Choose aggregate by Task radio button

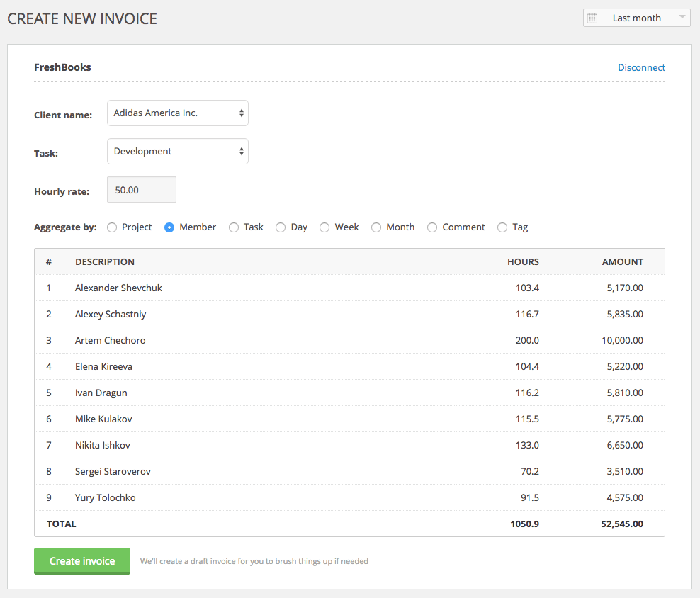point(234,227)
